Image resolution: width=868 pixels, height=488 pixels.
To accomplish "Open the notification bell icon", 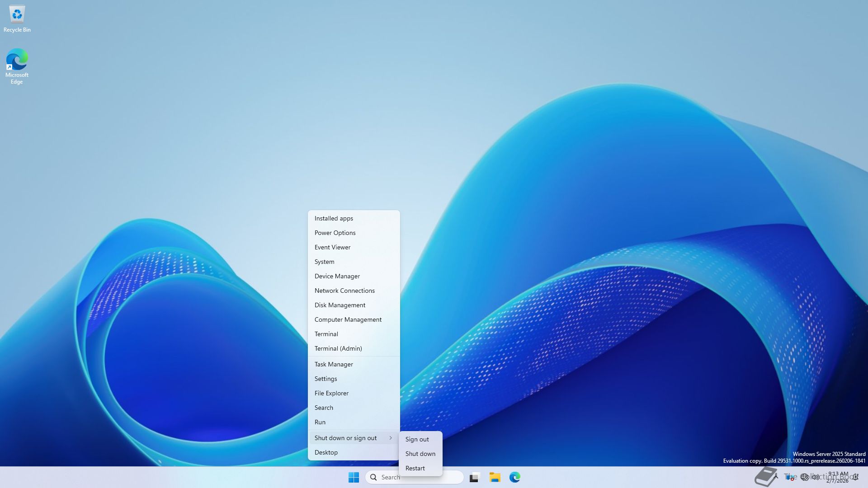I will (x=856, y=477).
